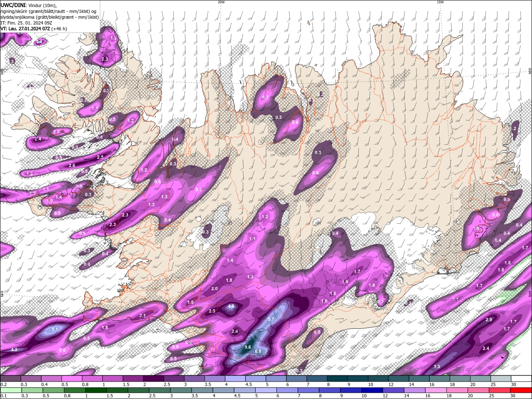Select the darkest green 1 swatch in rain scale
Viewport: 532px width, 399px height.
click(x=96, y=390)
